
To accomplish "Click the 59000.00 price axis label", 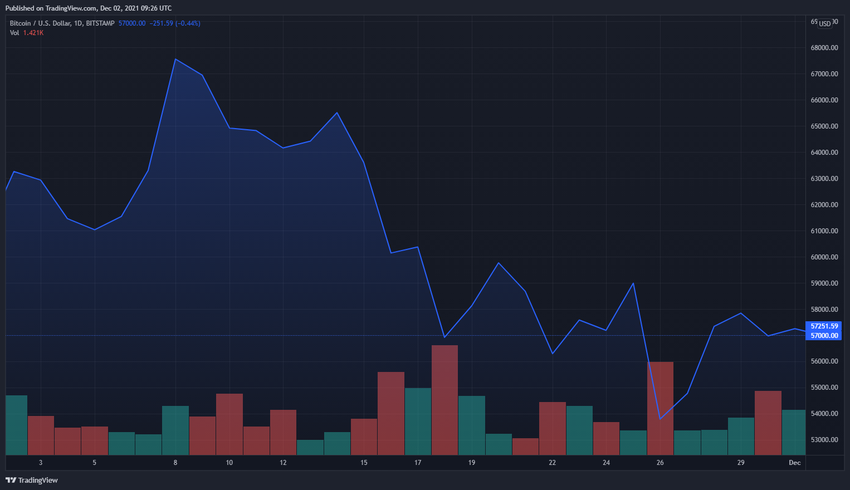I will tap(824, 283).
